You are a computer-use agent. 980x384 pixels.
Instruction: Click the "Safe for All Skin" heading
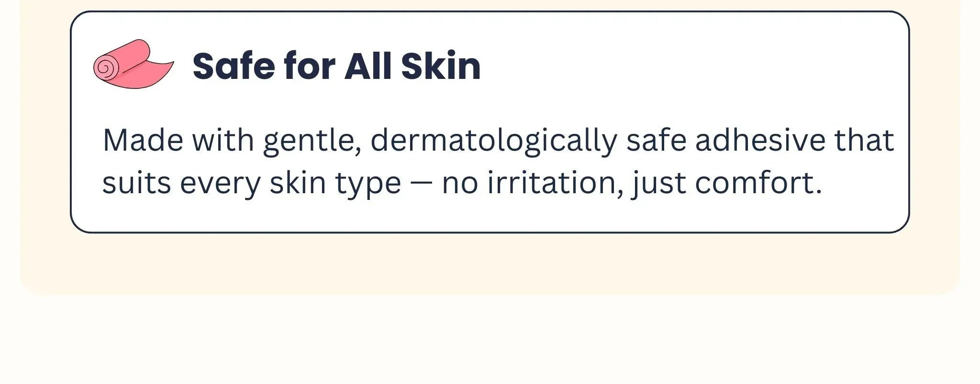point(336,66)
